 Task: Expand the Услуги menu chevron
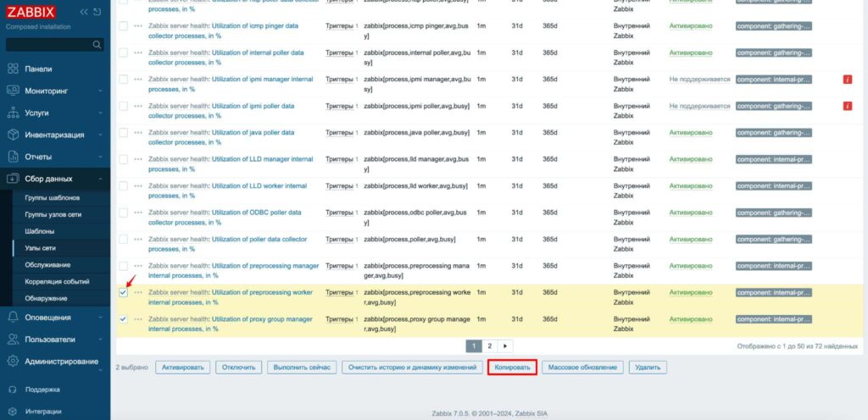point(100,113)
